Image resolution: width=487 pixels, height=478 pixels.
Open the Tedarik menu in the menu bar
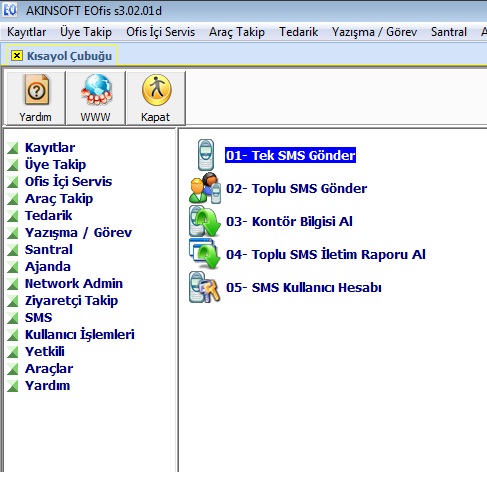298,32
